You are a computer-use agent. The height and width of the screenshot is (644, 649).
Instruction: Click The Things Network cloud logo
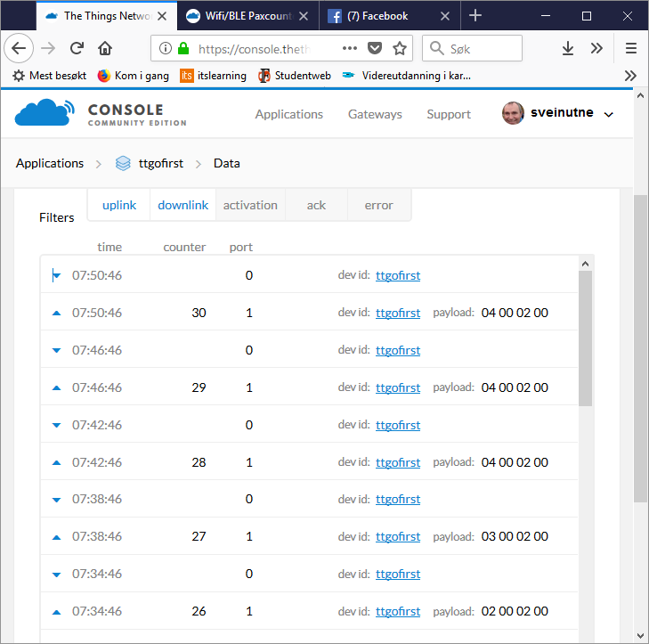click(x=45, y=112)
